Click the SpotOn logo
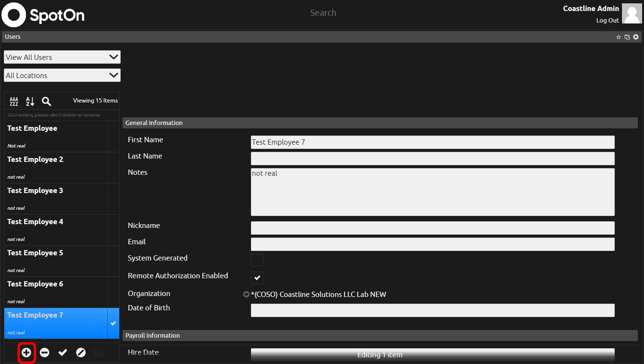This screenshot has width=644, height=364. (x=43, y=15)
